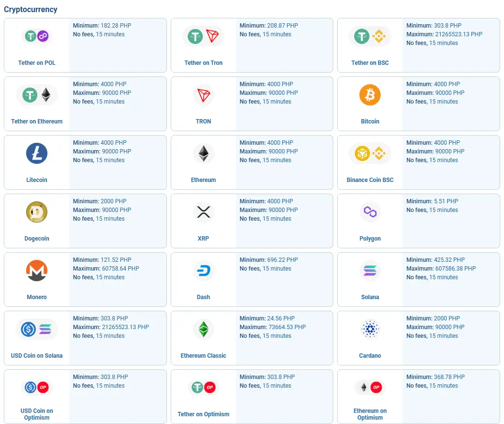Select the Polygon purple logo icon

pos(370,212)
